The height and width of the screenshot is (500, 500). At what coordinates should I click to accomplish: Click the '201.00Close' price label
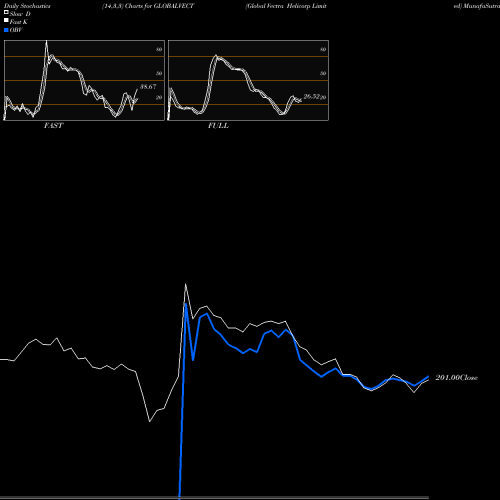pyautogui.click(x=456, y=378)
